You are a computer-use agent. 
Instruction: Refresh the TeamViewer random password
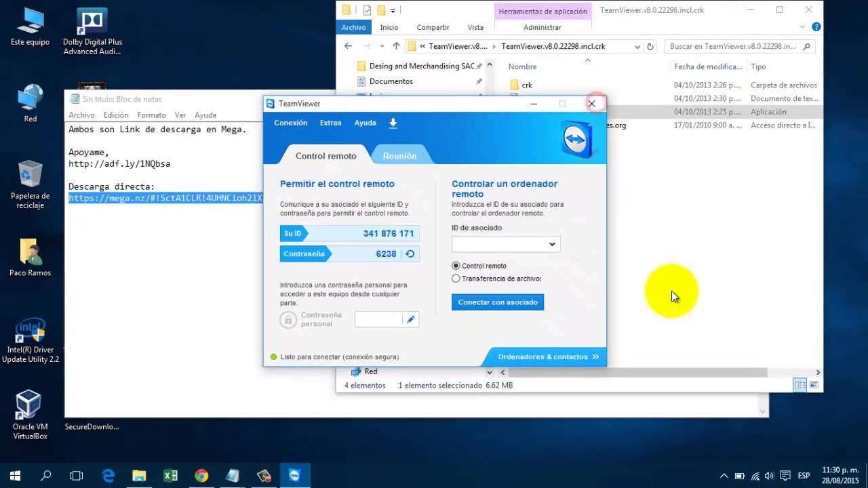click(x=410, y=253)
